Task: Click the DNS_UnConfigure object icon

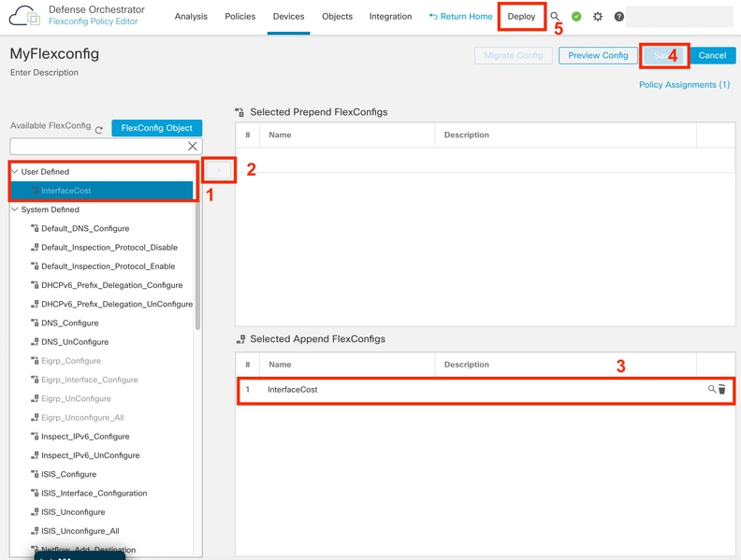Action: (35, 342)
